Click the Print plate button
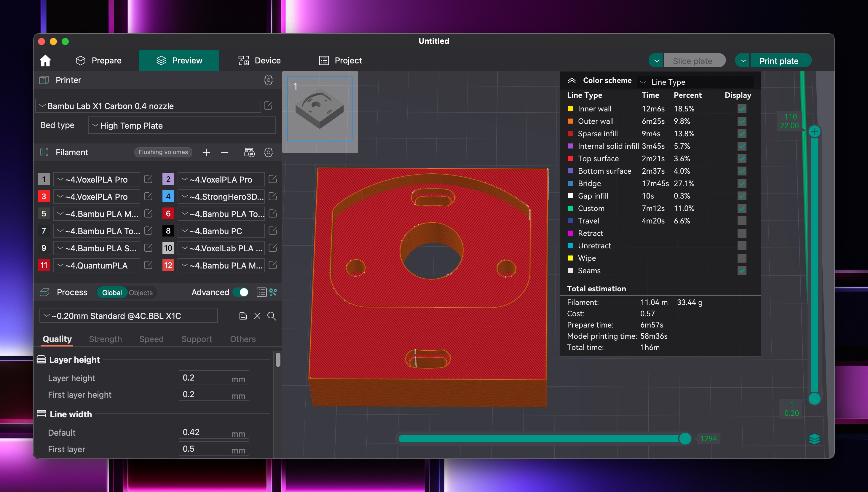This screenshot has width=868, height=492. coord(778,61)
